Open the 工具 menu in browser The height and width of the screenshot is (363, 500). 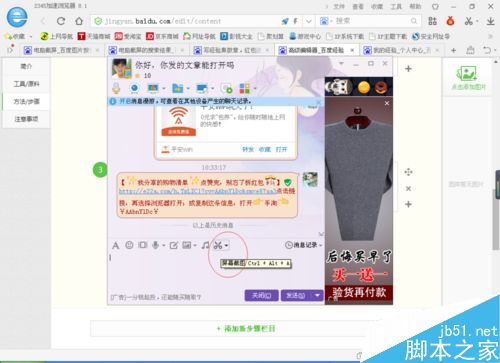coord(396,6)
